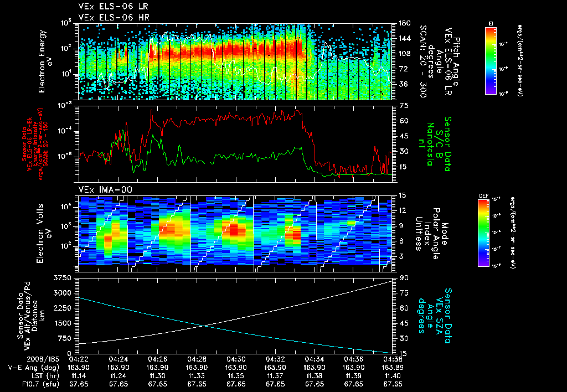The height and width of the screenshot is (392, 567).
Task: Click the '04:22' time tick label
Action: point(79,359)
